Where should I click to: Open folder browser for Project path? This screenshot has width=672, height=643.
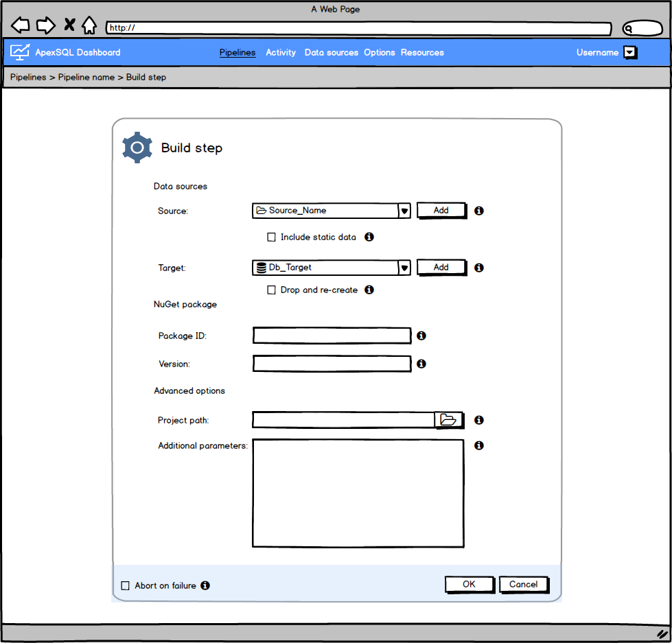click(449, 419)
